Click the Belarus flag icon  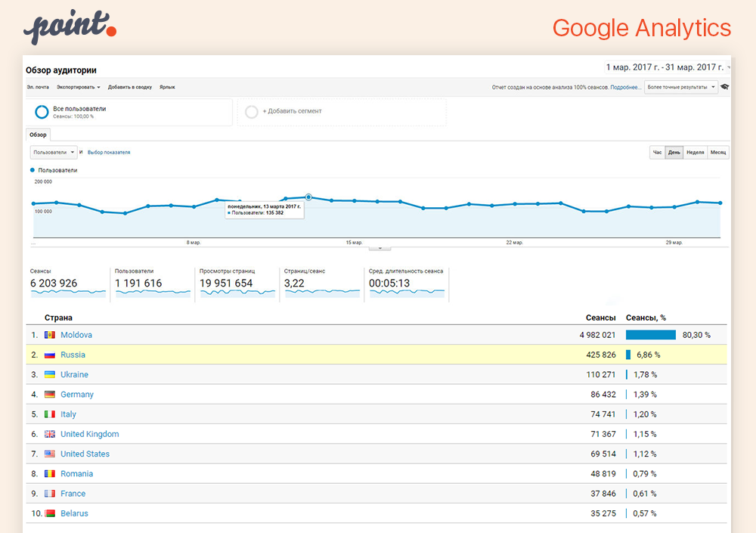(50, 513)
